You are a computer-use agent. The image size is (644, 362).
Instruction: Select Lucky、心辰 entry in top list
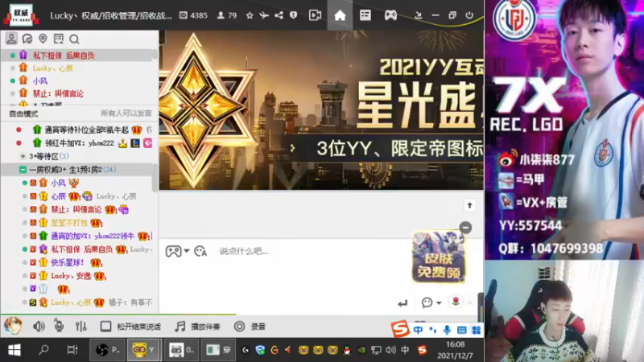tap(52, 68)
